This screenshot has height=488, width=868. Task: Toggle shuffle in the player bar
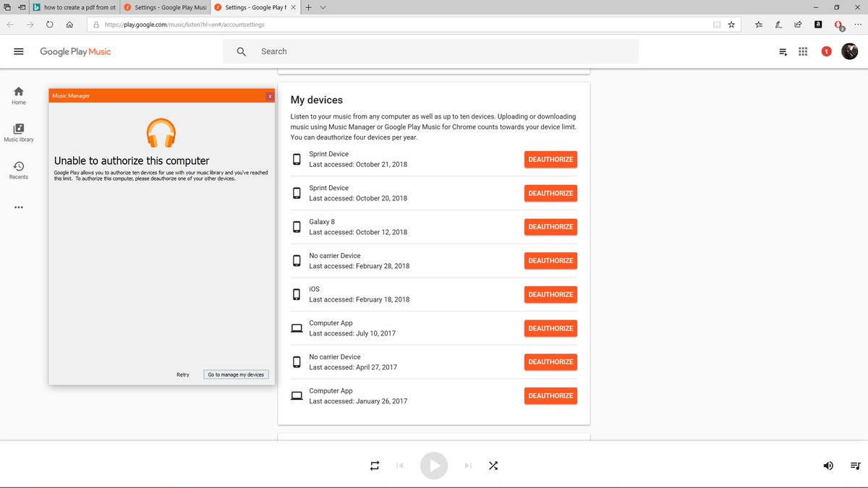point(493,466)
